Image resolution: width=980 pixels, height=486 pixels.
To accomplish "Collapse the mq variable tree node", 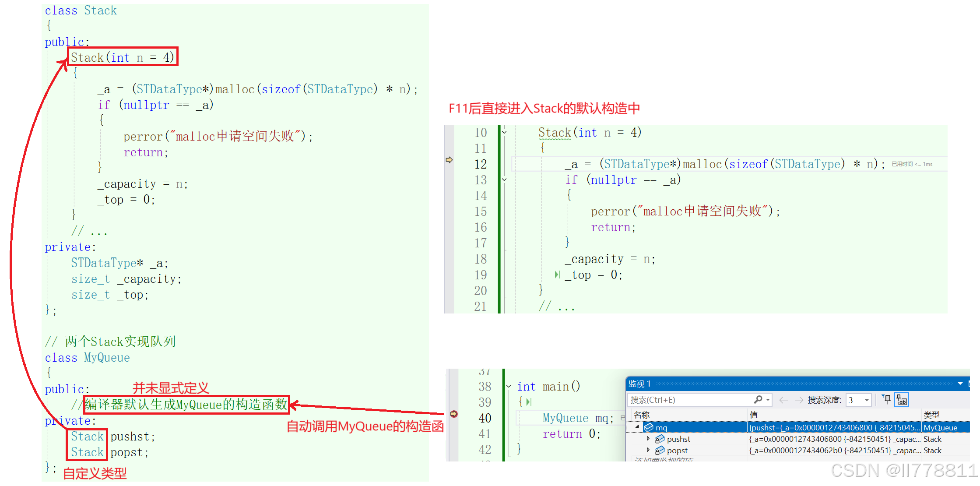I will tap(638, 427).
